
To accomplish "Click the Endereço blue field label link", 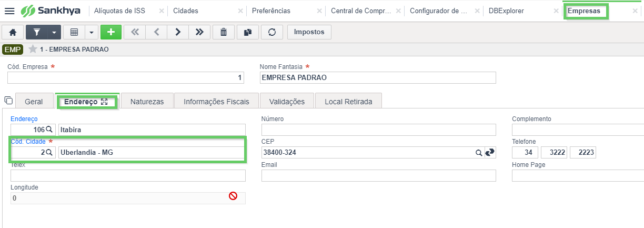I will [x=24, y=119].
